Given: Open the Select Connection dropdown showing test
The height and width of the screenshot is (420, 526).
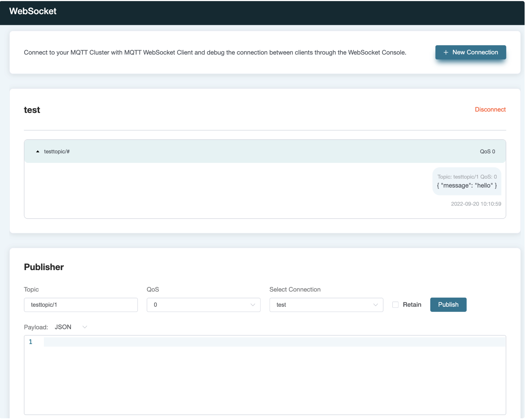Looking at the screenshot, I should 326,305.
